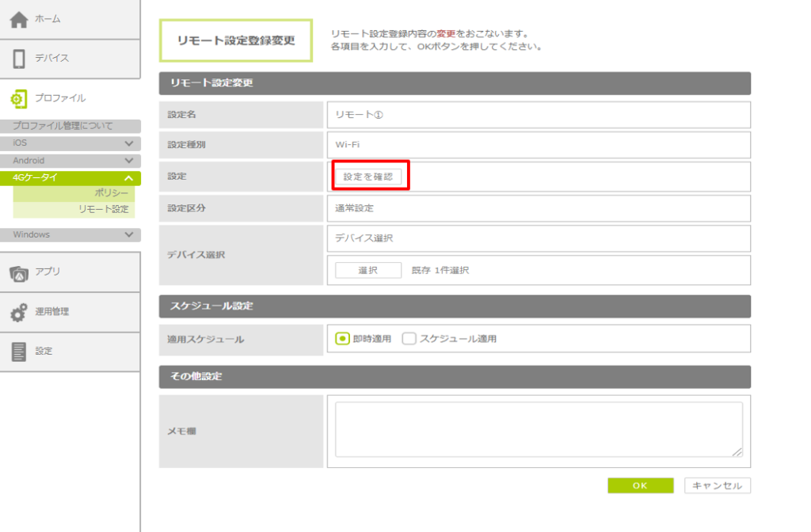Click the Profile gear icon

click(19, 99)
